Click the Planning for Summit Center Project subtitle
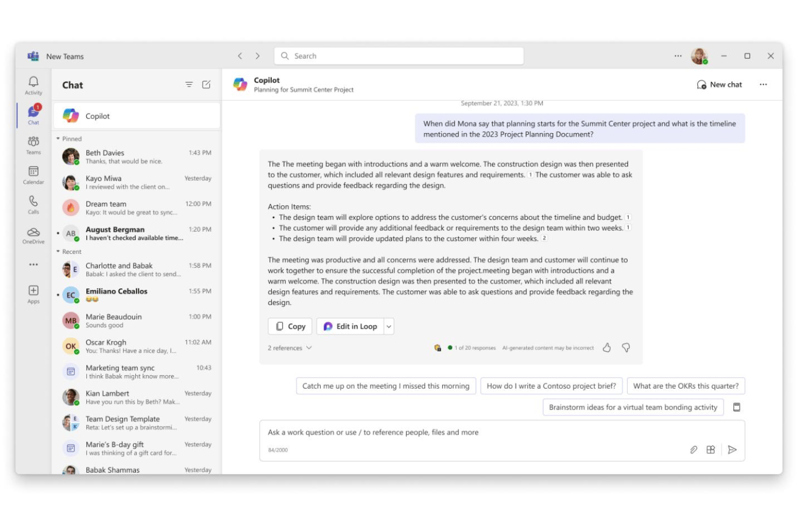This screenshot has width=798, height=532. [x=304, y=90]
